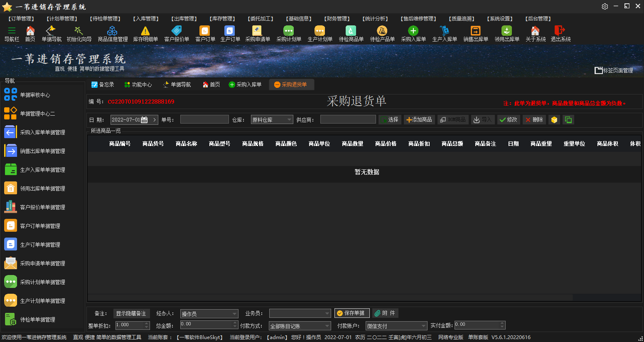The image size is (644, 342).
Task: Click the green copy icon button
Action: pyautogui.click(x=568, y=120)
